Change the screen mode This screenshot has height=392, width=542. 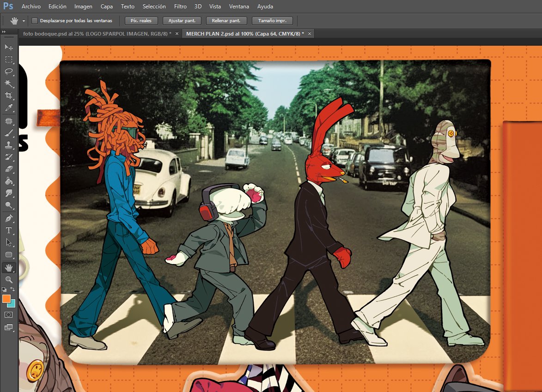coord(9,327)
